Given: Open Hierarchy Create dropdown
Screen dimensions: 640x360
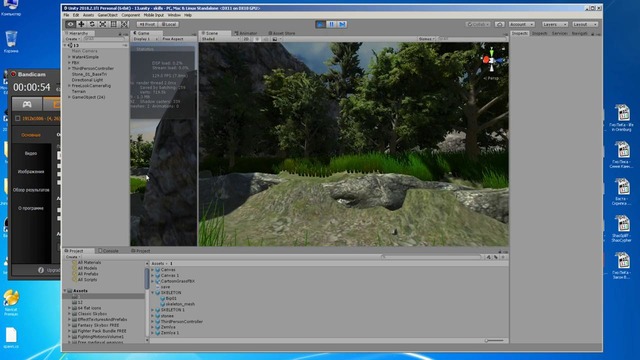Looking at the screenshot, I should point(73,39).
